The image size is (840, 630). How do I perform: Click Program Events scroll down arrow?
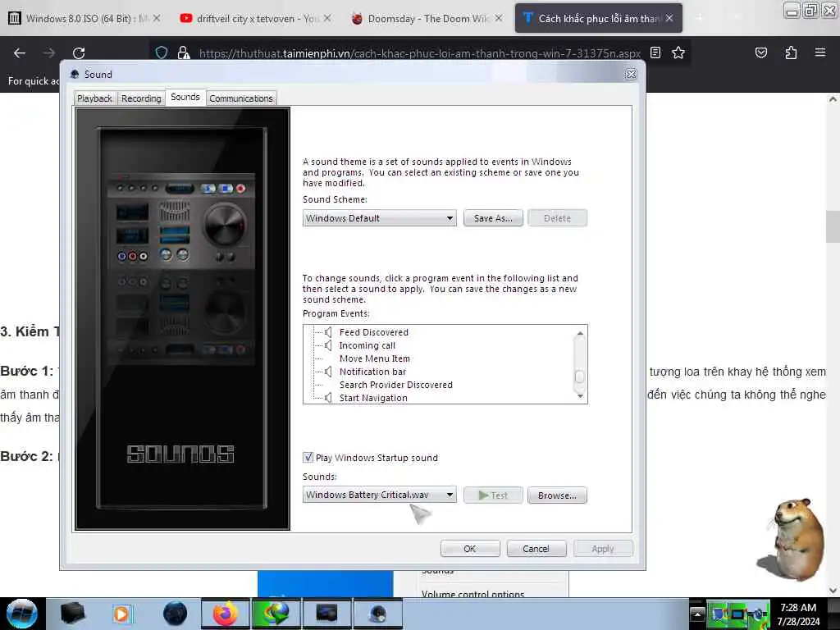point(580,396)
